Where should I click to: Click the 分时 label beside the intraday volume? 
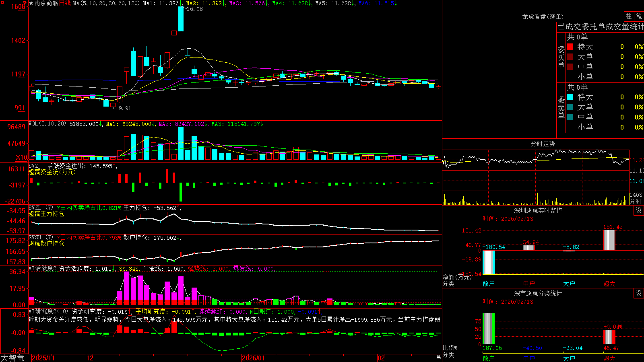636,201
